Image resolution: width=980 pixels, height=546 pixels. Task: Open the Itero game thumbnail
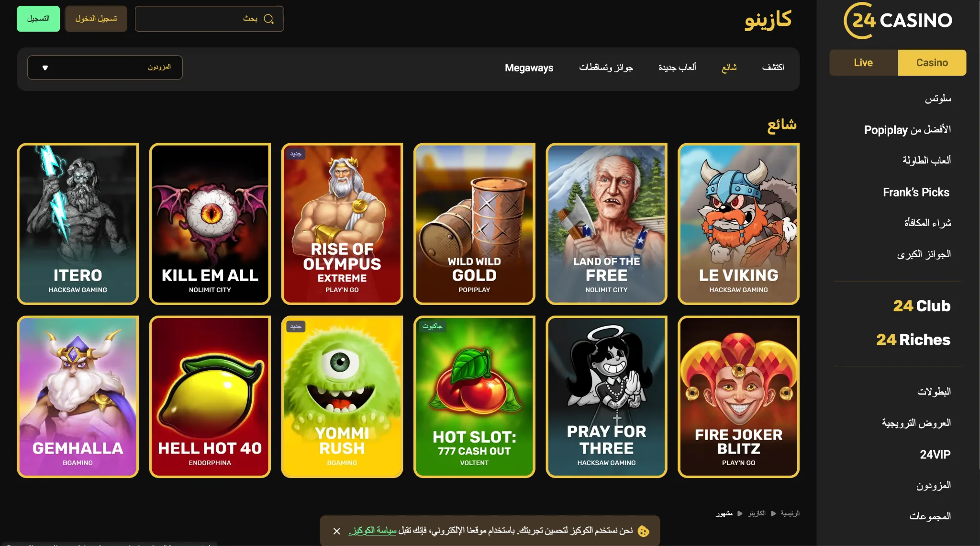click(x=78, y=224)
